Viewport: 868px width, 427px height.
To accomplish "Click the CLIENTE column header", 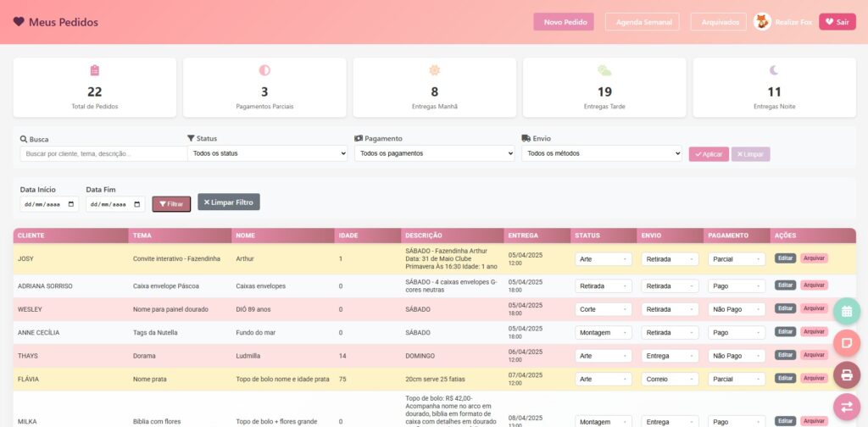I will point(71,236).
